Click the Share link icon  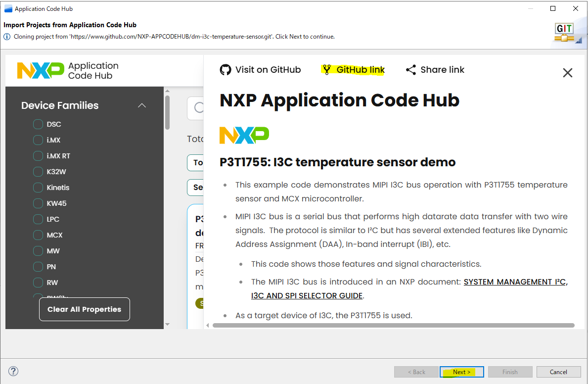tap(410, 70)
